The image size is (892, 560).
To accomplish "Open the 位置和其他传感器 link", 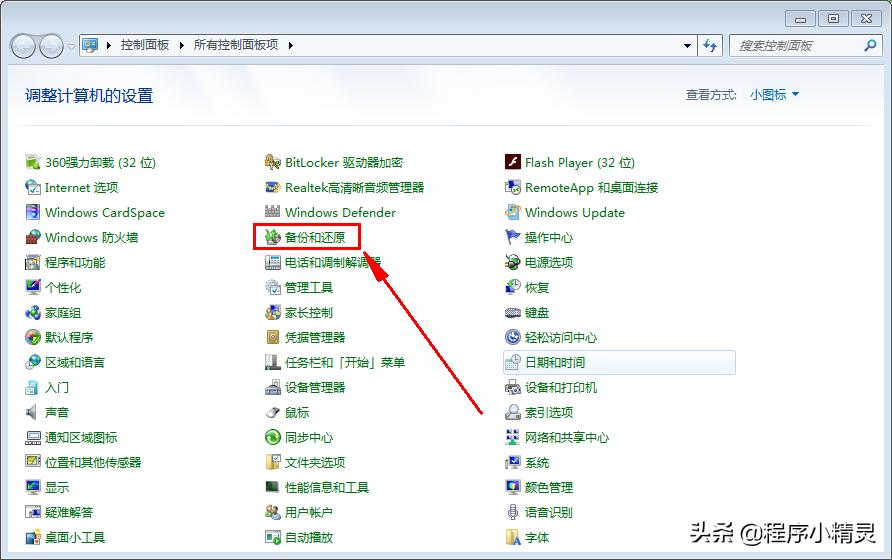I will [x=93, y=463].
